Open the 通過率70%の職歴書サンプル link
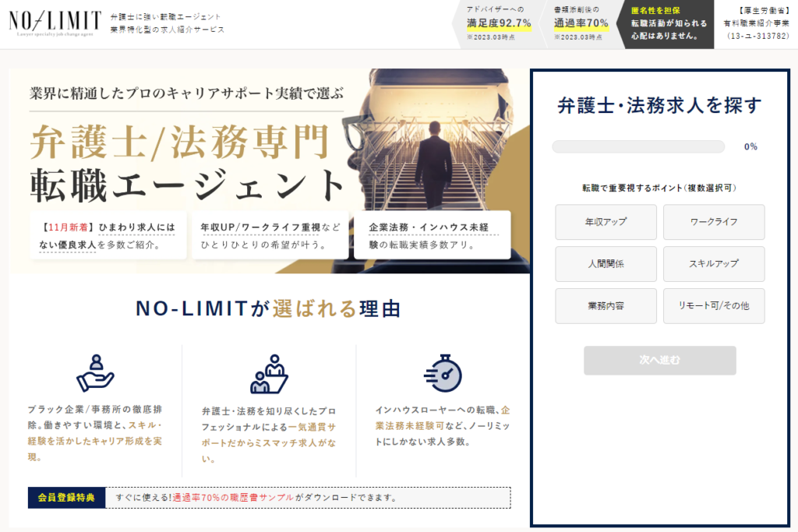This screenshot has width=798, height=532. [x=233, y=498]
